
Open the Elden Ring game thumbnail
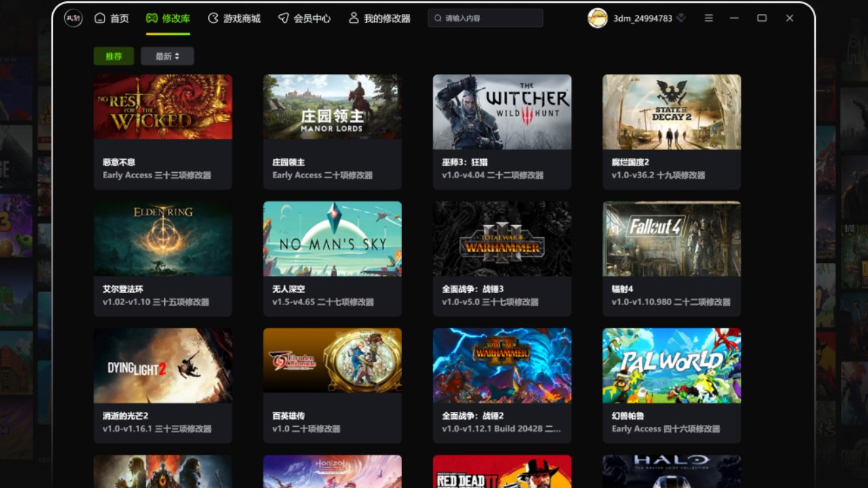click(x=163, y=239)
